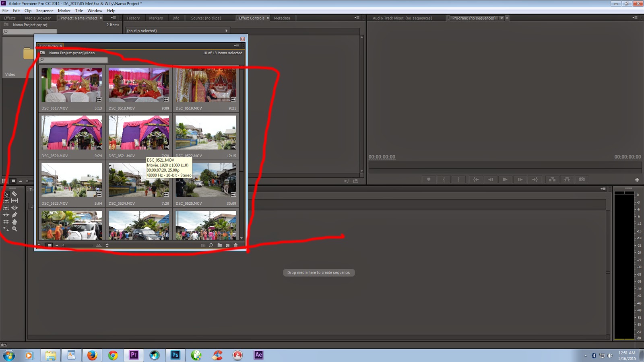
Task: Open the Program monitor sequence dropdown
Action: pos(502,18)
